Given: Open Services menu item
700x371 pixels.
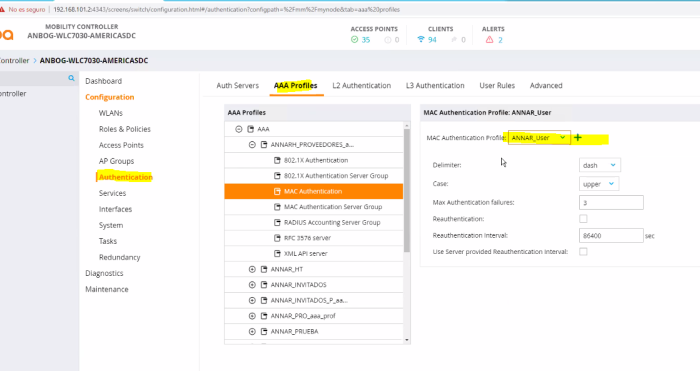Looking at the screenshot, I should click(112, 193).
